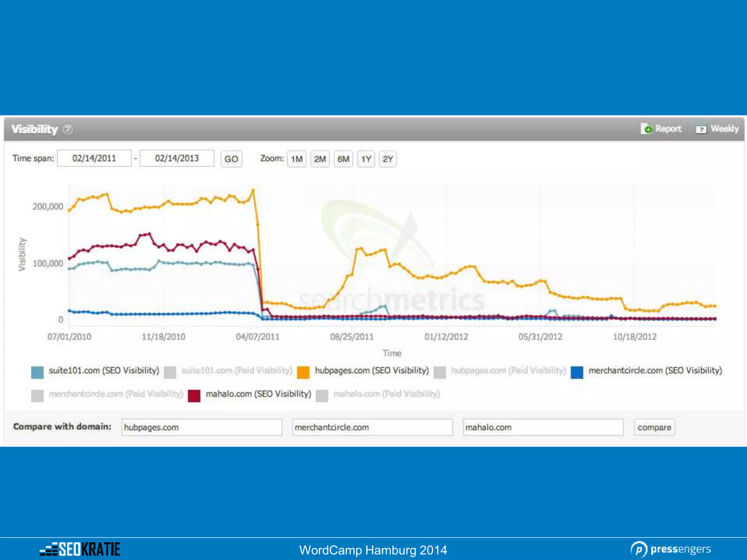Open the Report link in header

coord(668,129)
